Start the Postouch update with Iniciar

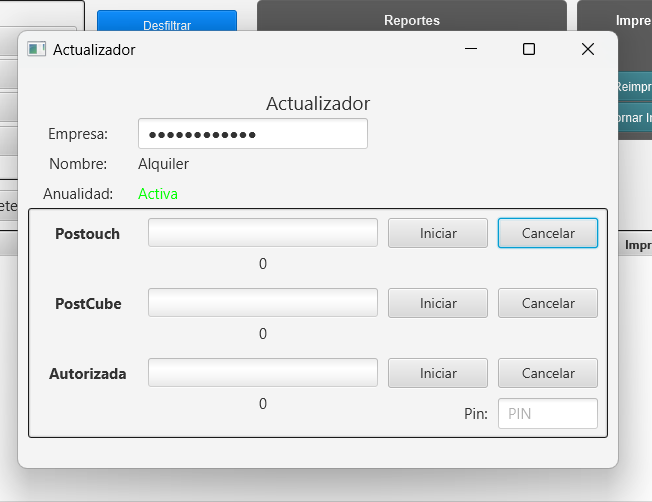pyautogui.click(x=438, y=233)
